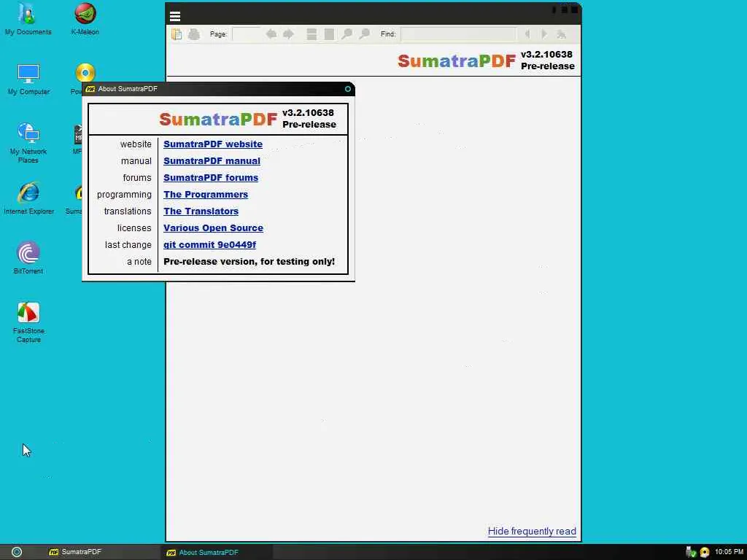This screenshot has width=747, height=560.
Task: Open the git commit 9e0449f link
Action: tap(209, 245)
